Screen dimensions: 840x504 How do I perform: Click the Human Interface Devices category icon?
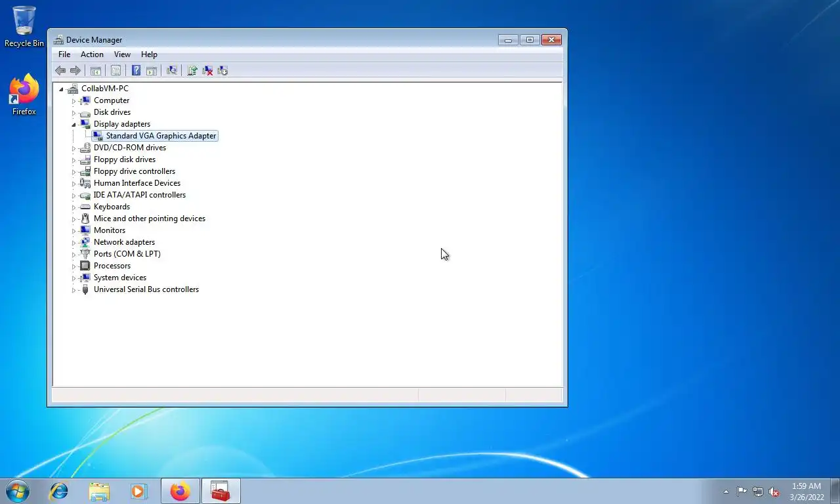tap(85, 183)
